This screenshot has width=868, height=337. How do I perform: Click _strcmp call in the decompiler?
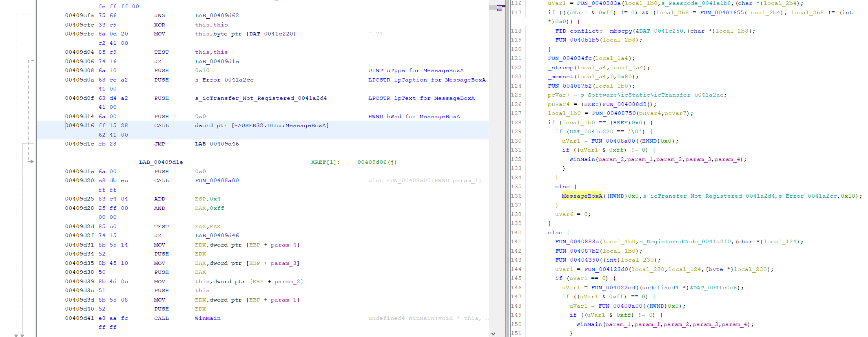click(560, 68)
